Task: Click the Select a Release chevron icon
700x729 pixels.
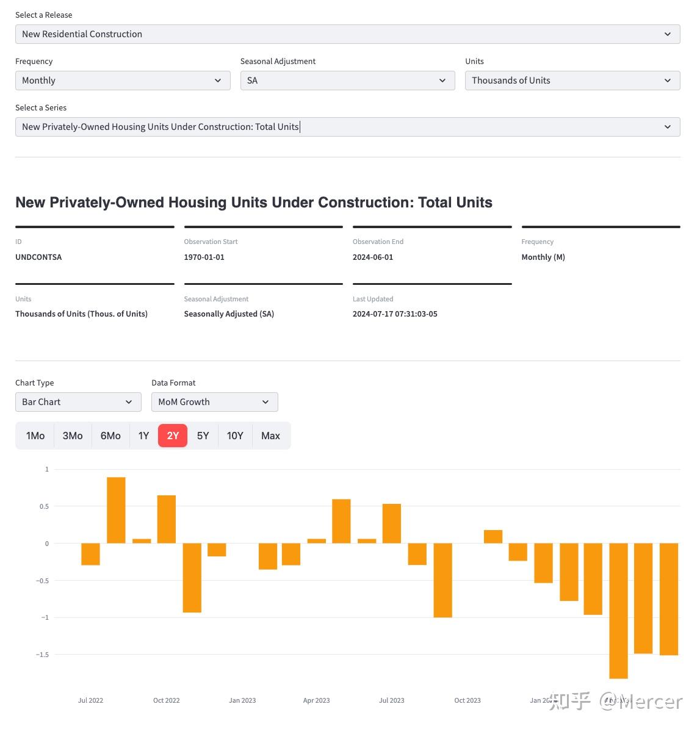Action: 668,34
